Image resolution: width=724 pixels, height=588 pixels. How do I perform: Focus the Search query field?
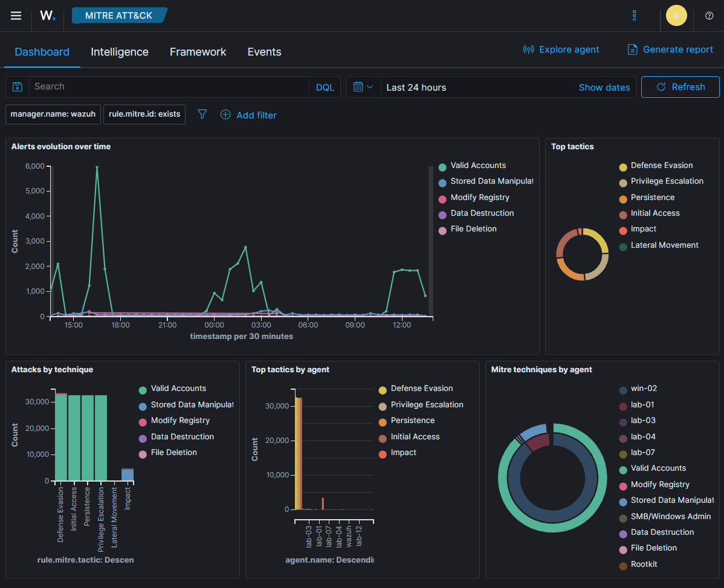169,87
